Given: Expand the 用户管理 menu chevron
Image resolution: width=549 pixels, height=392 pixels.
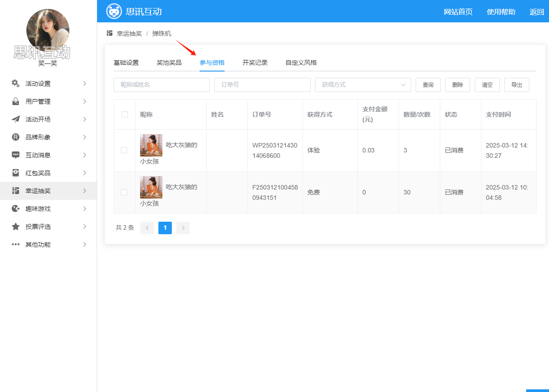Looking at the screenshot, I should tap(85, 101).
